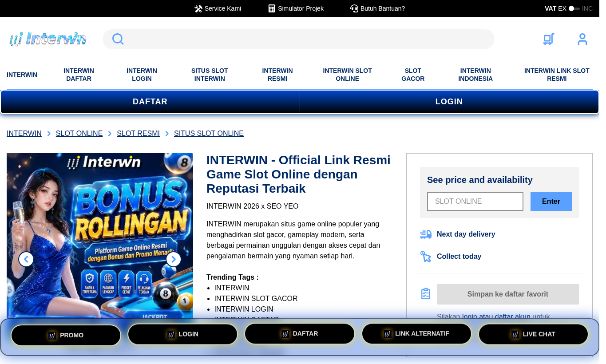Click the next slide arrow on banner
The height and width of the screenshot is (364, 606).
click(x=174, y=259)
